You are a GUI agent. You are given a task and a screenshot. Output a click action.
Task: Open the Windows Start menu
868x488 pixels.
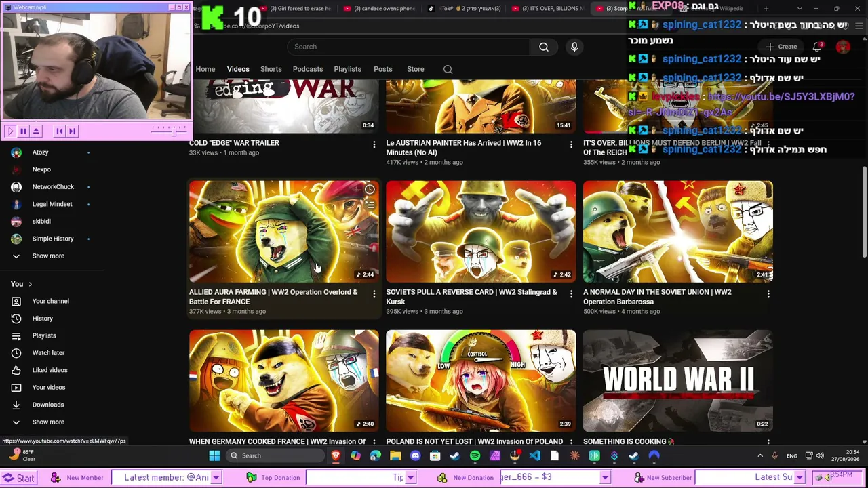[x=214, y=455]
